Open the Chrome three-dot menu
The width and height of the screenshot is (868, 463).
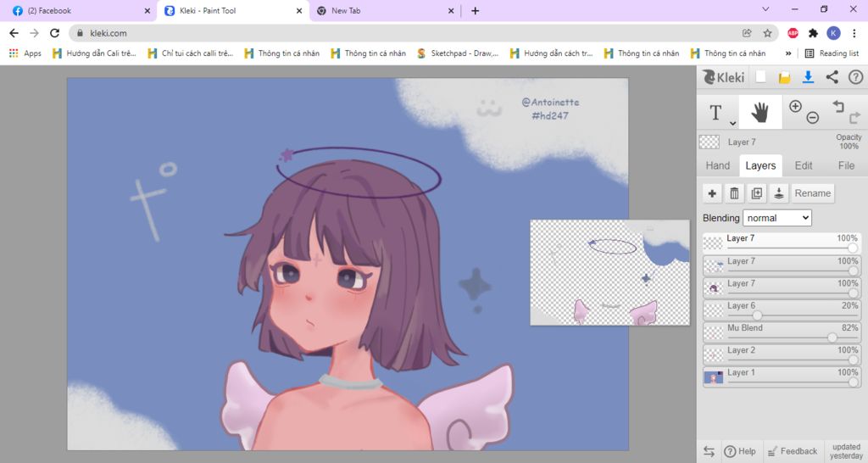(x=854, y=33)
